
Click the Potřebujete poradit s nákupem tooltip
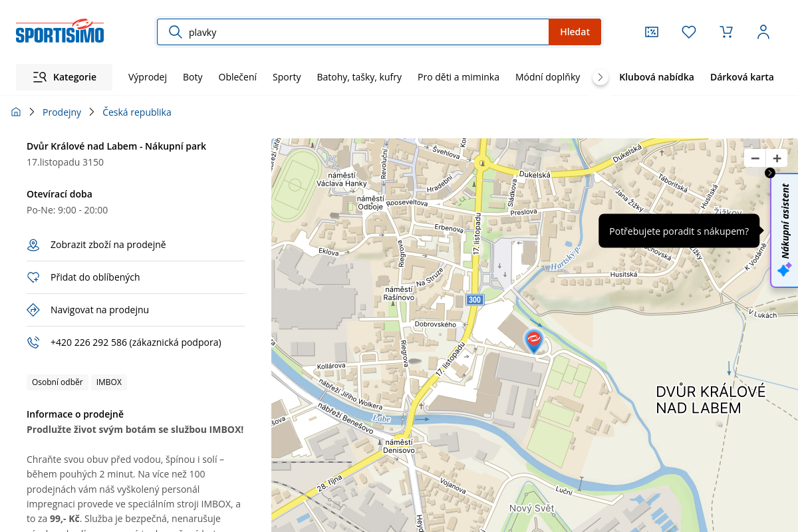pyautogui.click(x=679, y=231)
